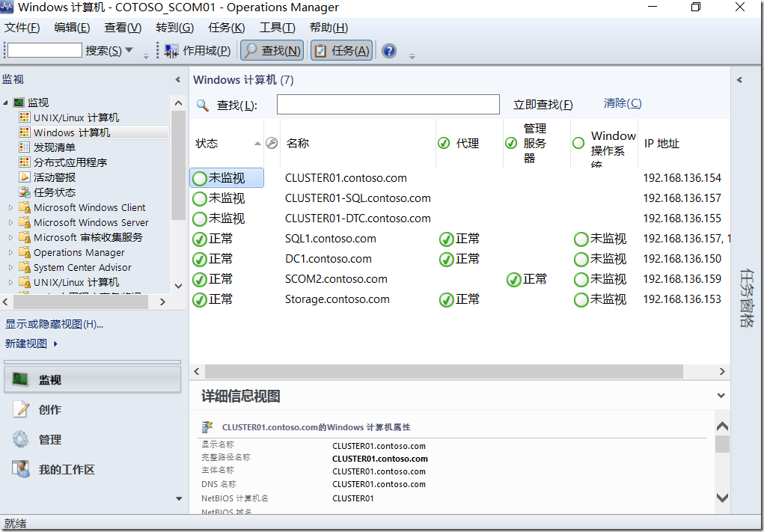Collapse the 监视 navigation pane arrow
The width and height of the screenshot is (764, 532).
tap(178, 79)
